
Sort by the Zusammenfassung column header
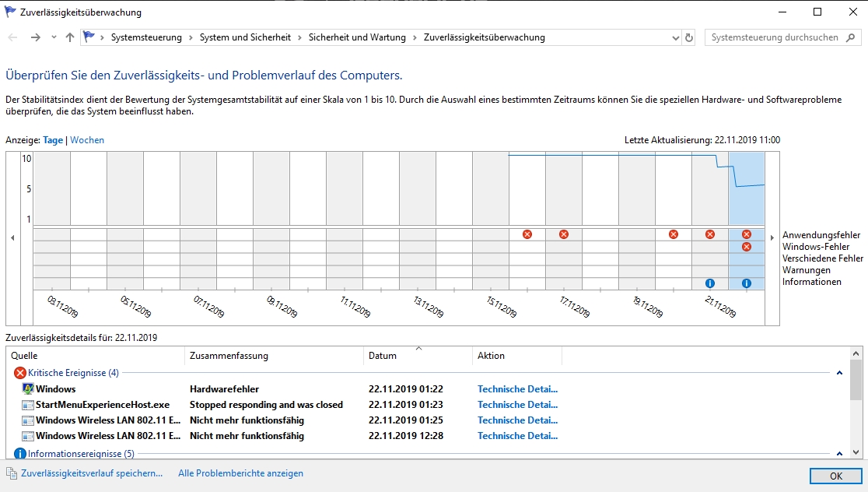click(x=274, y=356)
